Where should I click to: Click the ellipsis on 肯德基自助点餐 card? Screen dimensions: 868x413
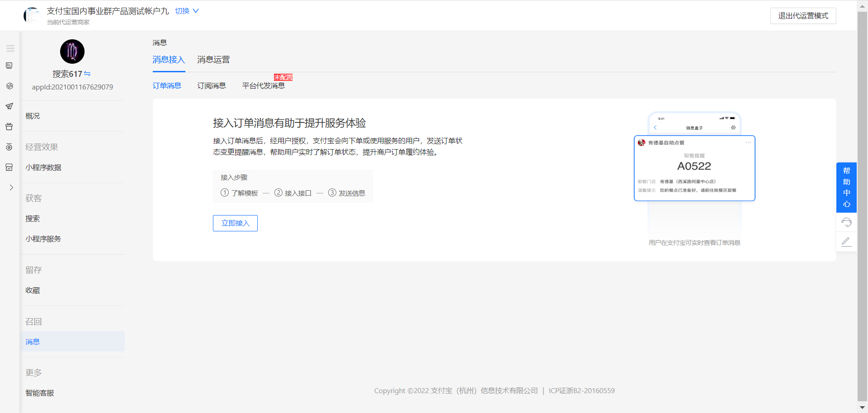click(x=748, y=143)
